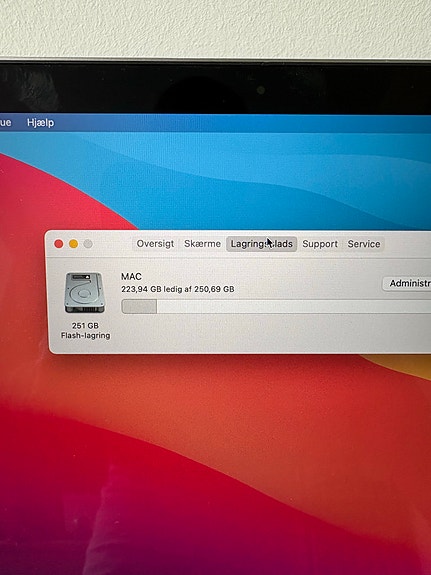The height and width of the screenshot is (575, 431).
Task: Select the Skærme tab
Action: pos(202,244)
